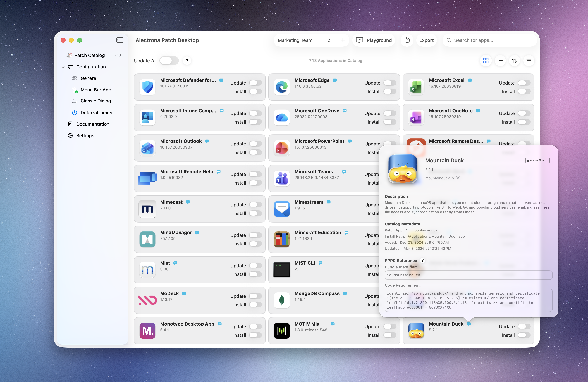Screen dimensions: 588x382
Task: Click the Mimestream app name
Action: tap(309, 202)
